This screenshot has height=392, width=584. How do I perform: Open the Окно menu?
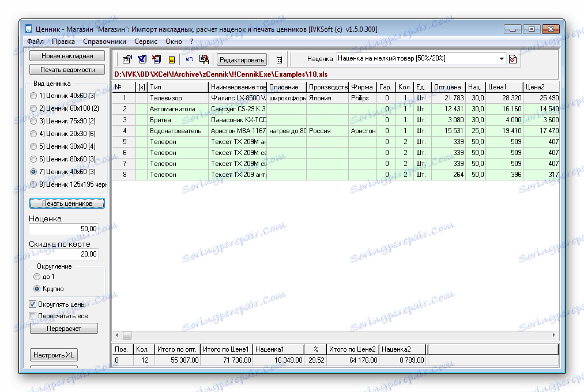tap(174, 42)
